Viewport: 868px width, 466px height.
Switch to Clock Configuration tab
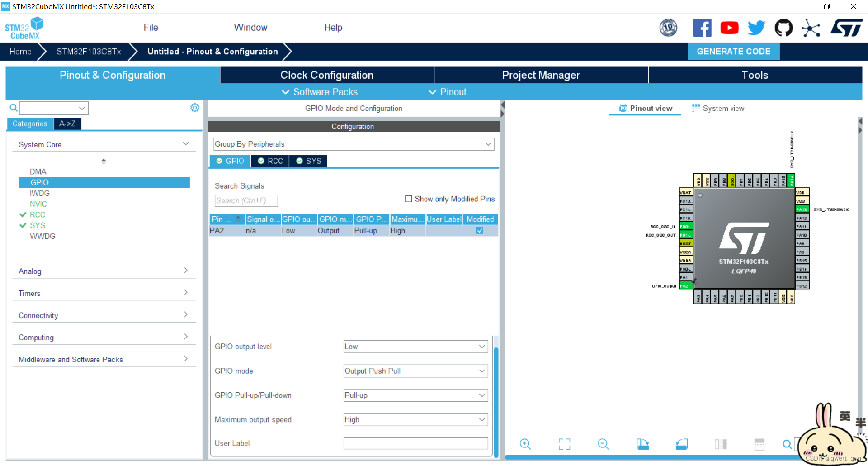coord(327,75)
